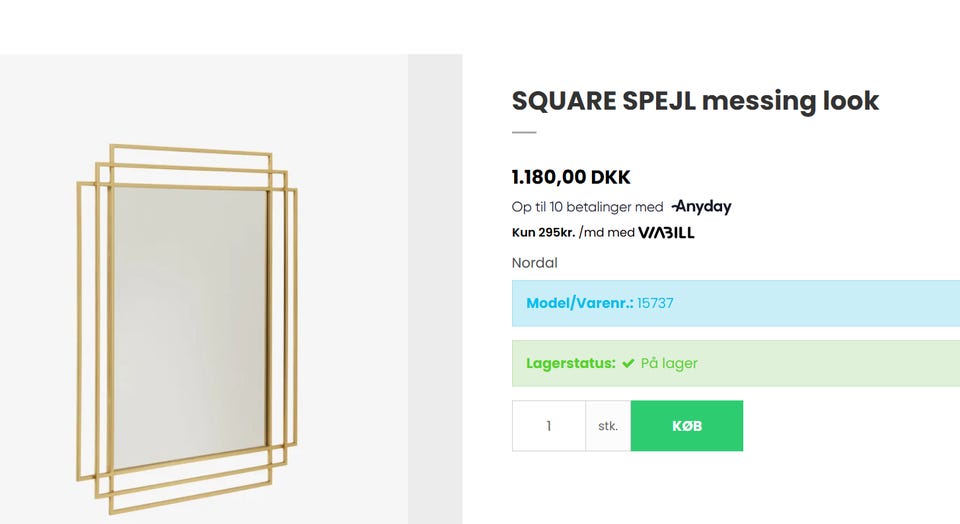The height and width of the screenshot is (524, 960).
Task: Click the Lagerstatus label
Action: (x=570, y=363)
